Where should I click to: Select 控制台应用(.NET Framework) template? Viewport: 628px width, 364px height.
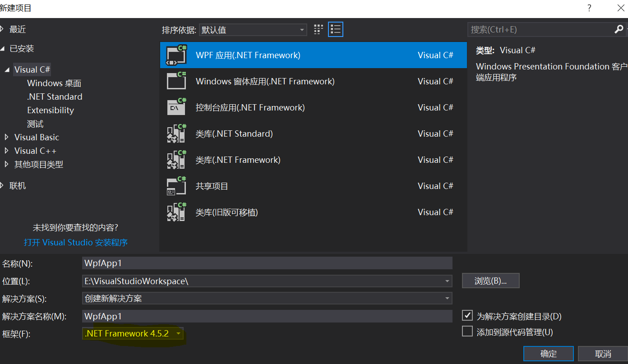click(313, 107)
